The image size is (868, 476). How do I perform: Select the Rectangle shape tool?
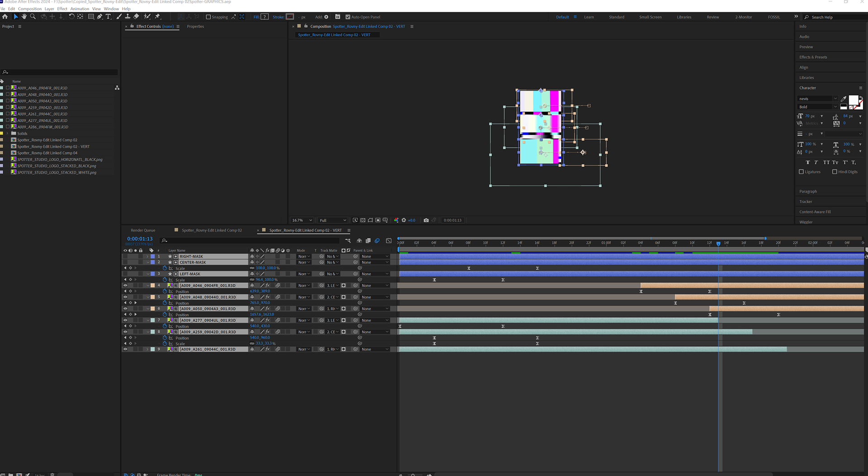click(91, 17)
